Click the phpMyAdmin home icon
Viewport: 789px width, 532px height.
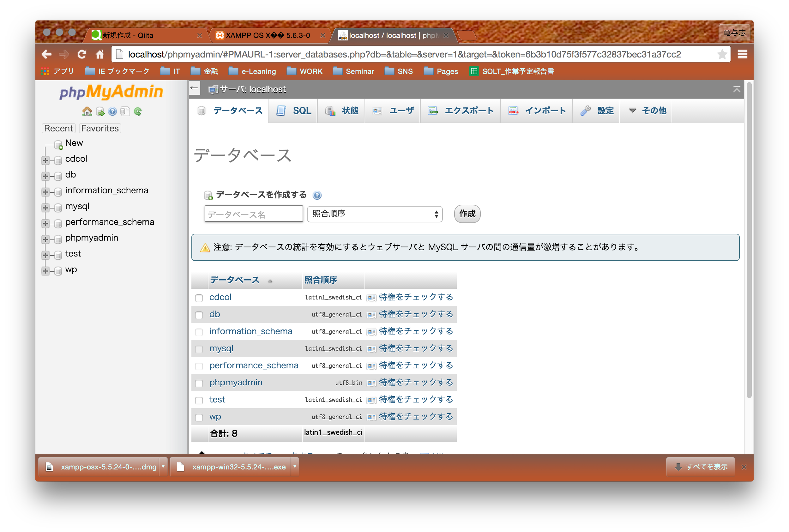[87, 111]
